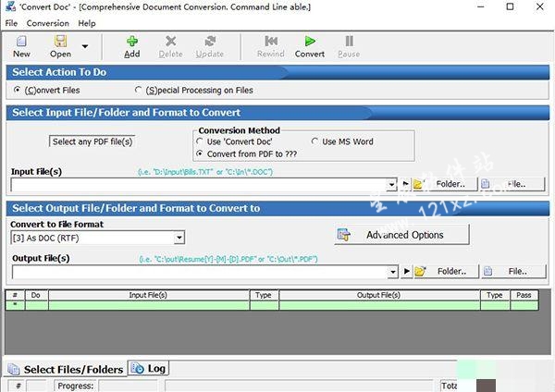Image resolution: width=555 pixels, height=392 pixels.
Task: Select the Convert Files radio button
Action: point(18,91)
